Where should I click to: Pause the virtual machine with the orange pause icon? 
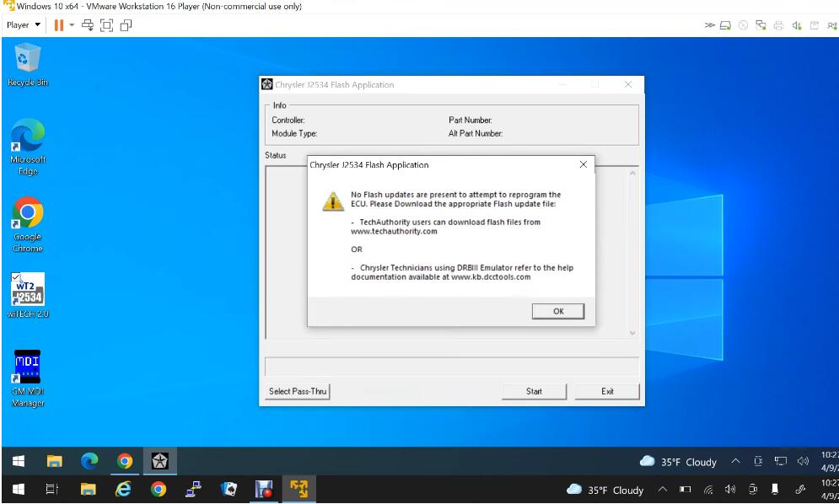pyautogui.click(x=59, y=25)
